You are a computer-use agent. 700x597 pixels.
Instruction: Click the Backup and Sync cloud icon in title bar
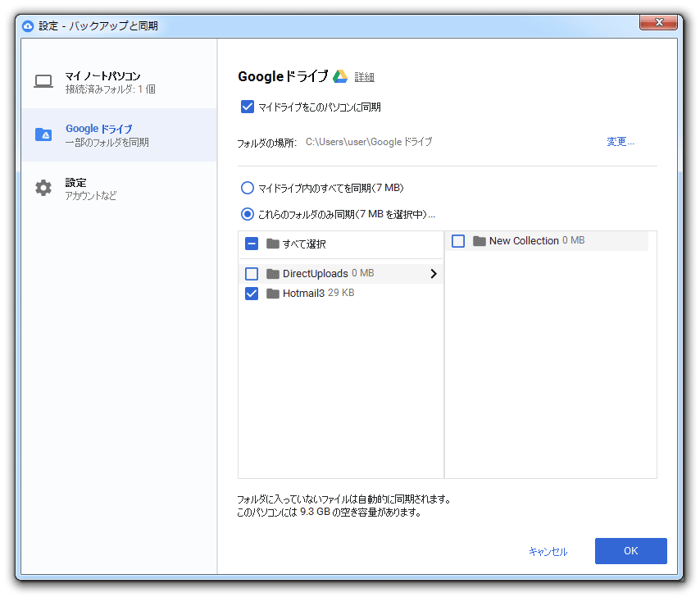pos(28,26)
